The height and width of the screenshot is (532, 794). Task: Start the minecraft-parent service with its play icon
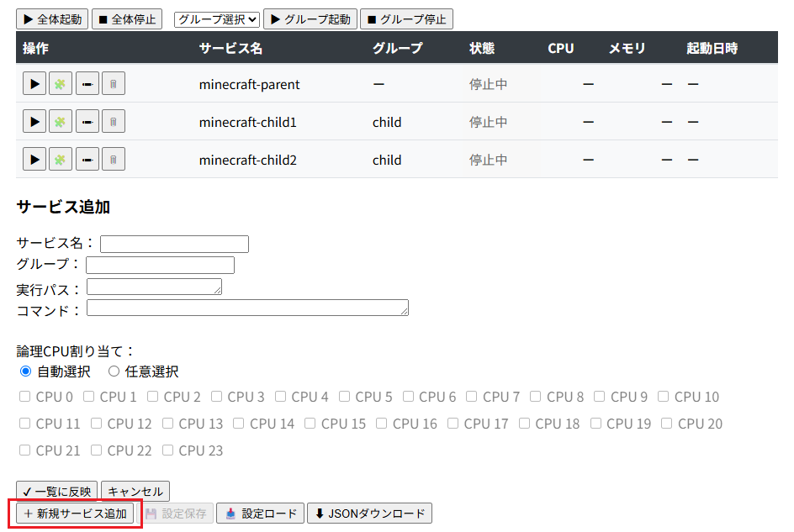coord(34,83)
